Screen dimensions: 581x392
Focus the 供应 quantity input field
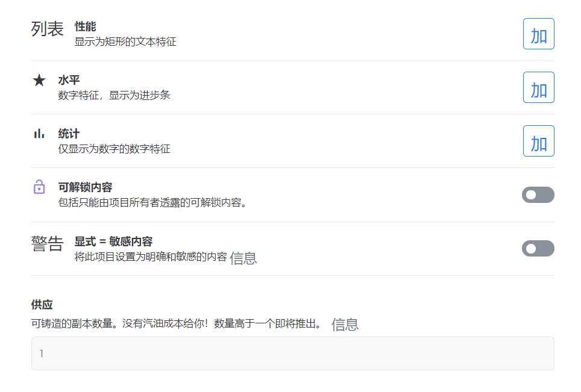click(293, 353)
